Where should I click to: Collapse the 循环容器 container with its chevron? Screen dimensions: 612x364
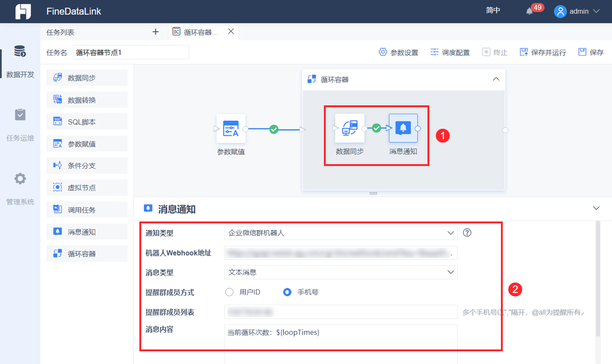coord(496,79)
